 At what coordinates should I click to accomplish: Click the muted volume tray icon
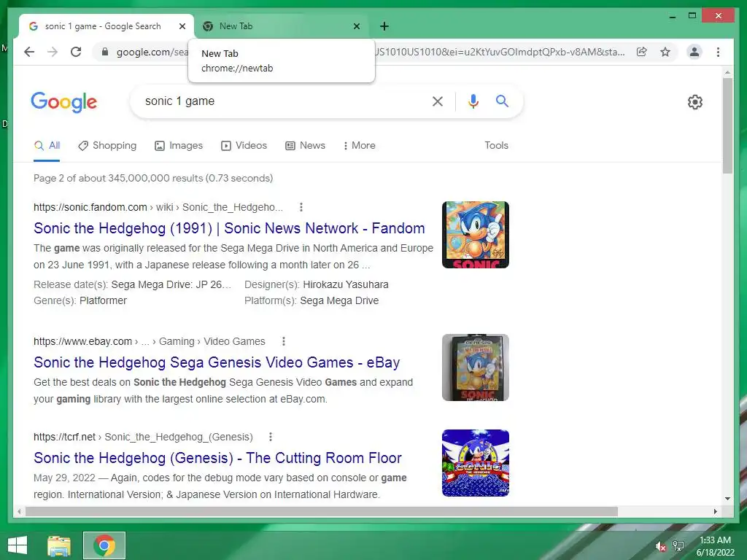click(660, 547)
